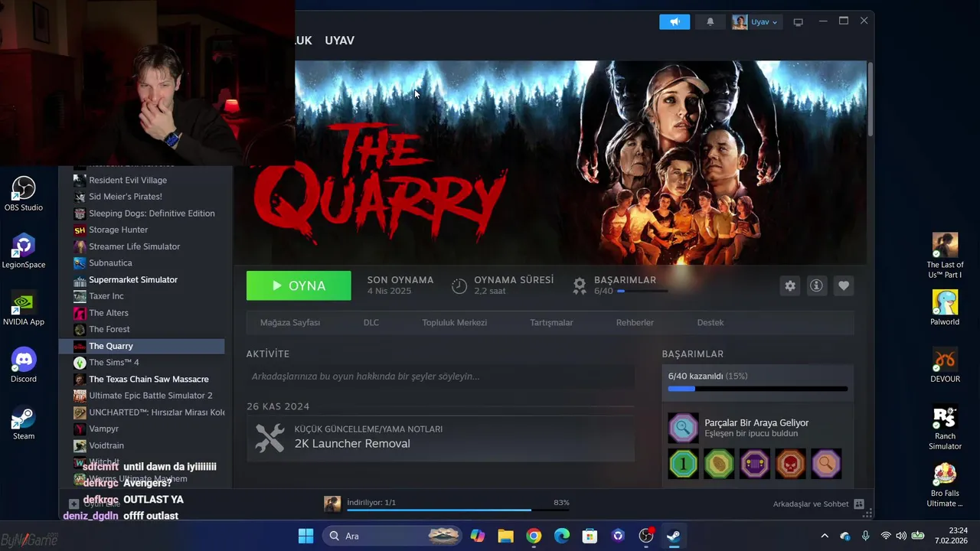This screenshot has height=551, width=980.
Task: Open the Topluluk Merkezi tab
Action: coord(455,322)
